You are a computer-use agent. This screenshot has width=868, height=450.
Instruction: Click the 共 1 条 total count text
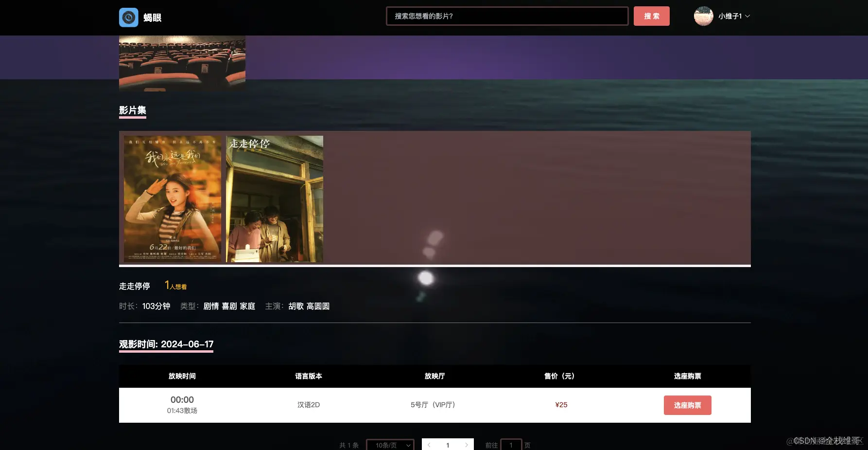point(349,445)
